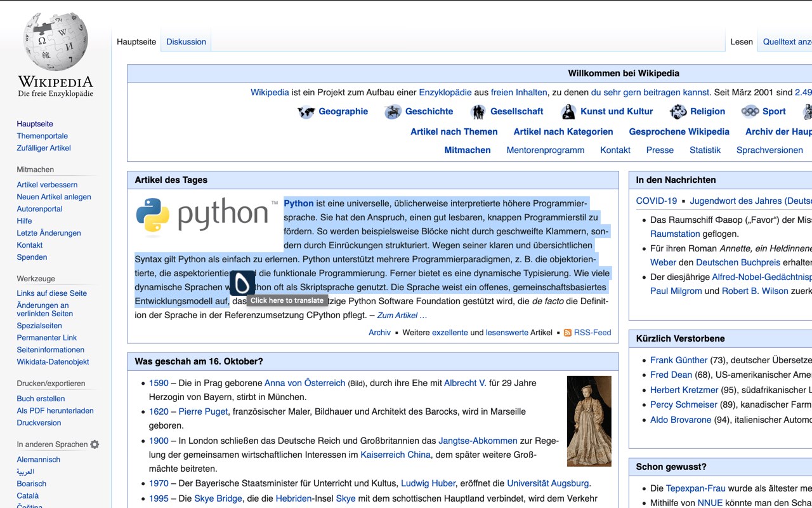Click the Wikipedia globe logo
This screenshot has width=812, height=508.
55,41
